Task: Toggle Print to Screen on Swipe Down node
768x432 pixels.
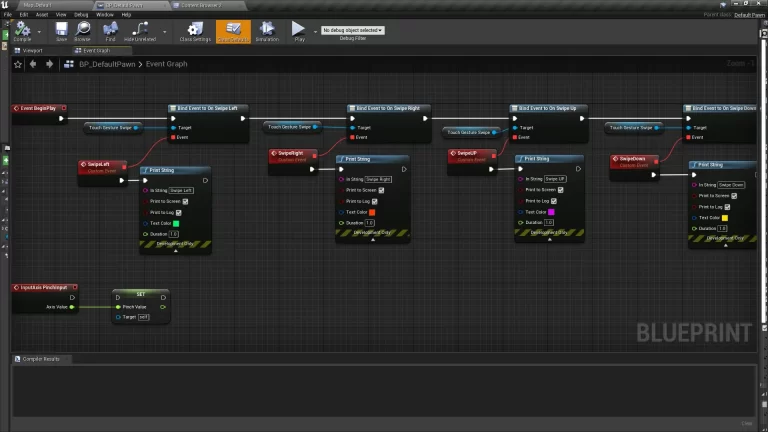Action: click(x=734, y=195)
